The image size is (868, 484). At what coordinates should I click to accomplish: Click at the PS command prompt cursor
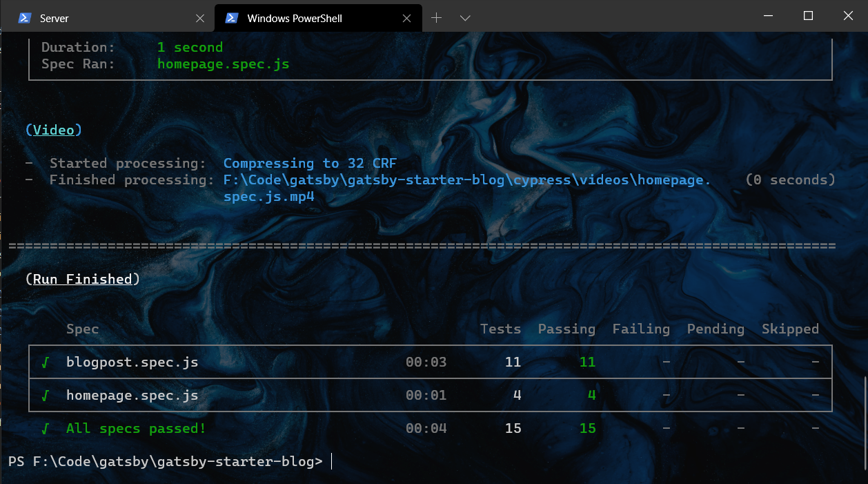[332, 461]
